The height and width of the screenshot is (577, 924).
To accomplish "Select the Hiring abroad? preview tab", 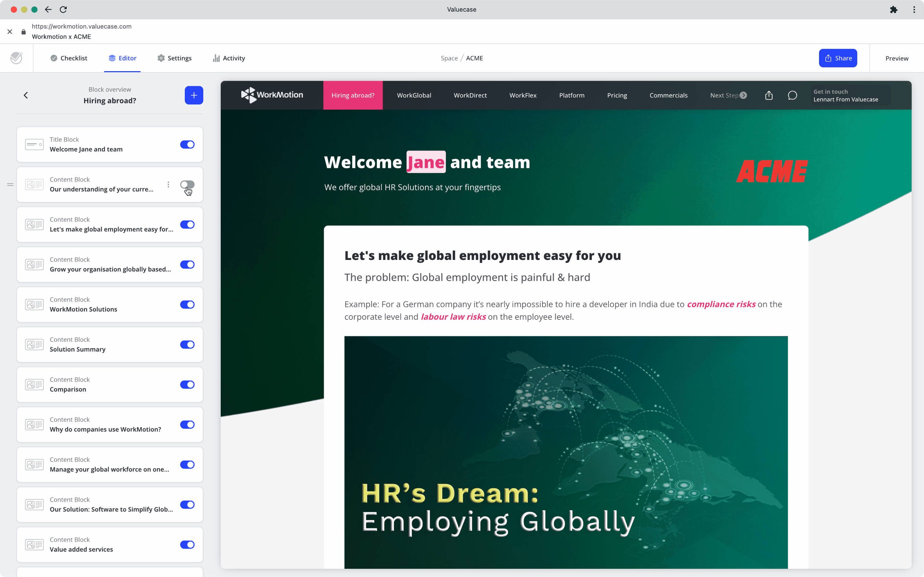I will pyautogui.click(x=353, y=95).
